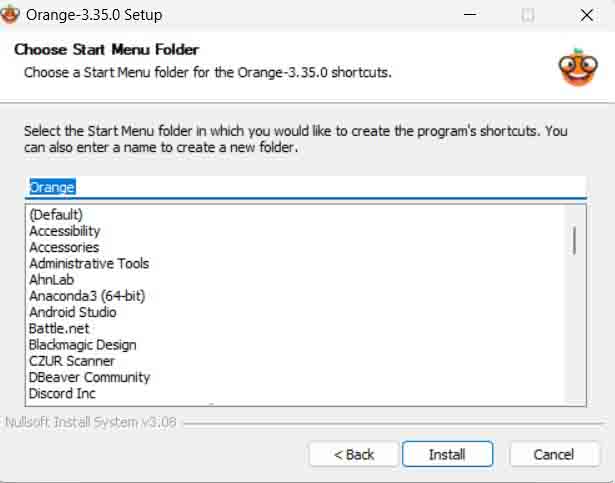The image size is (615, 483).
Task: Click the Start Menu folder name field
Action: pos(305,188)
